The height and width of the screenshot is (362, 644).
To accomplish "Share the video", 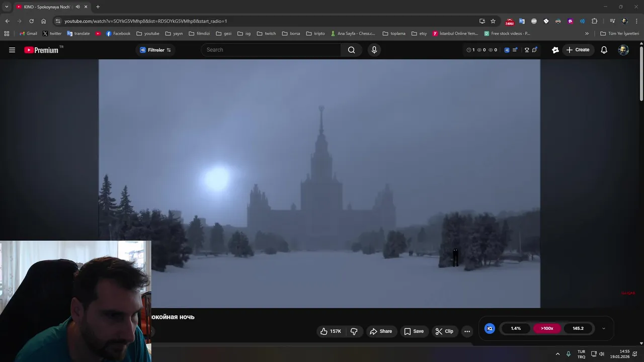I will click(x=381, y=331).
